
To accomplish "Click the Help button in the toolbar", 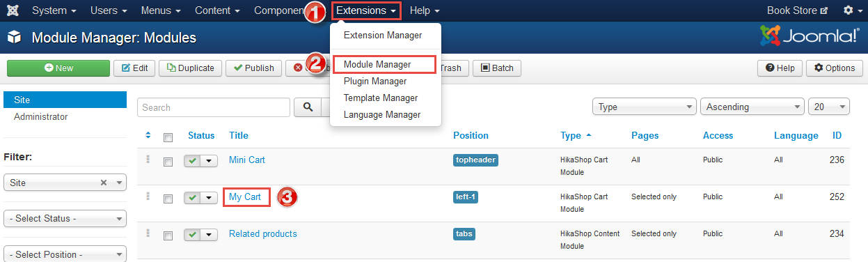I will click(x=780, y=68).
